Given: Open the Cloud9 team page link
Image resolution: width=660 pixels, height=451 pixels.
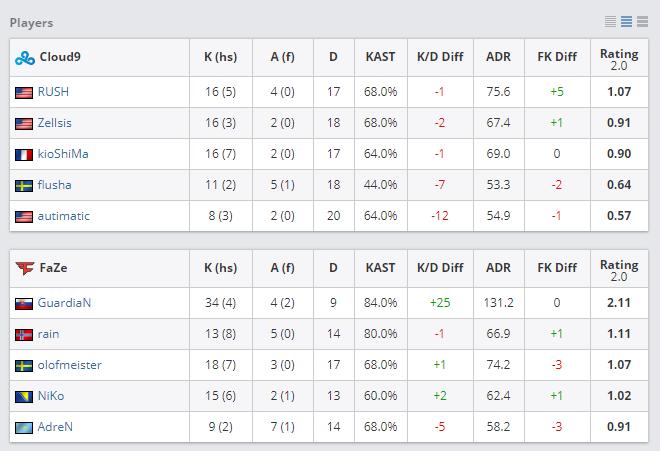Looking at the screenshot, I should [x=60, y=58].
